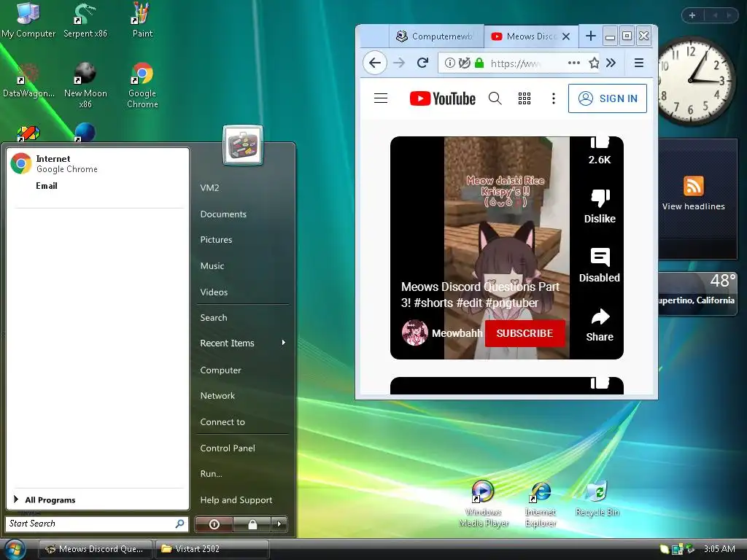The image size is (747, 560).
Task: Bookmark this page with the star icon
Action: coord(594,63)
